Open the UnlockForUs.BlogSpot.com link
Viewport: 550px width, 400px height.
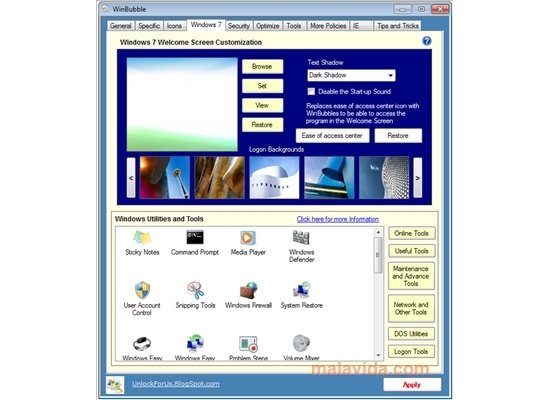(x=176, y=384)
